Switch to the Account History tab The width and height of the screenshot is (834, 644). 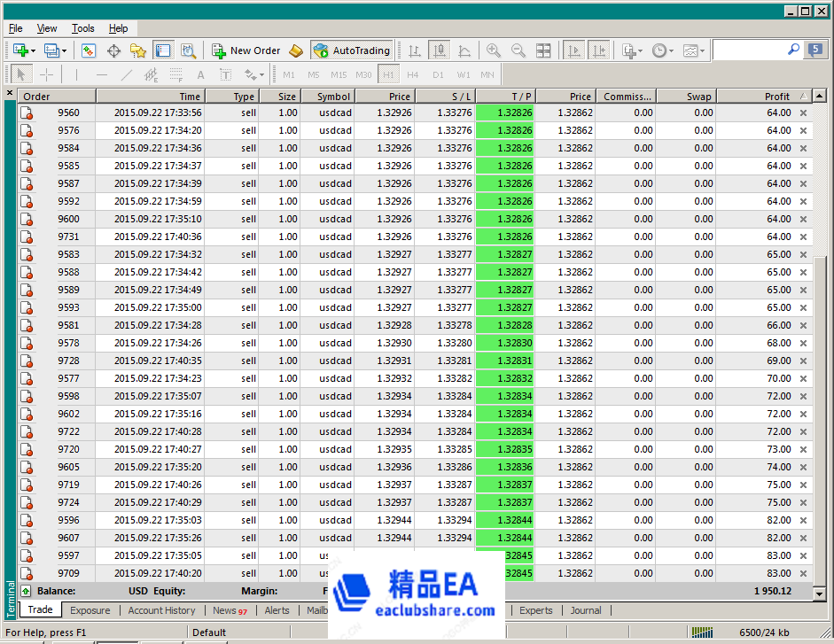coord(161,610)
